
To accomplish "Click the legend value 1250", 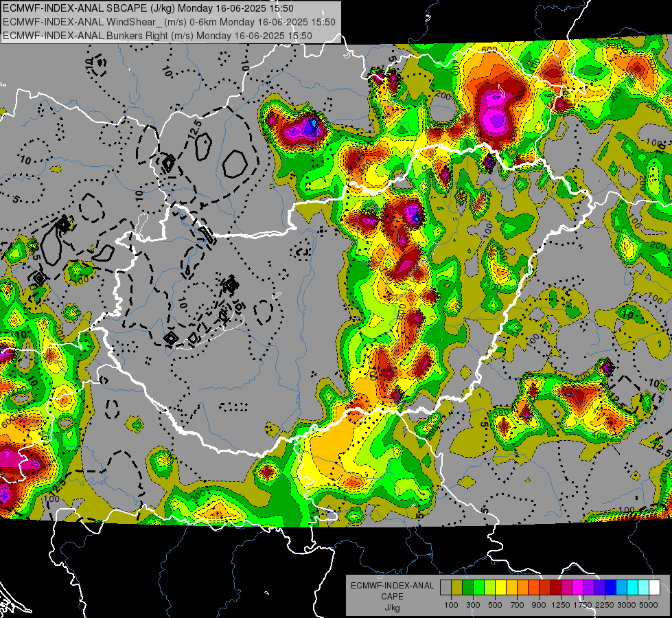I will click(x=561, y=605).
